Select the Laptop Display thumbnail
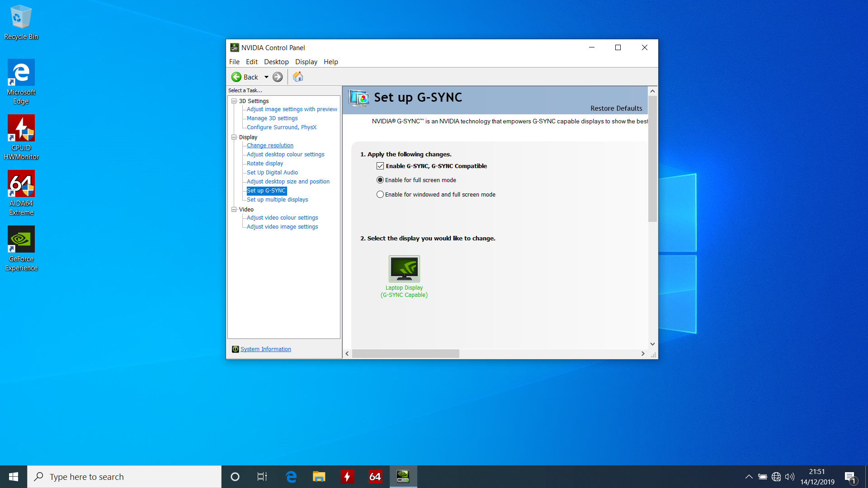 tap(404, 269)
